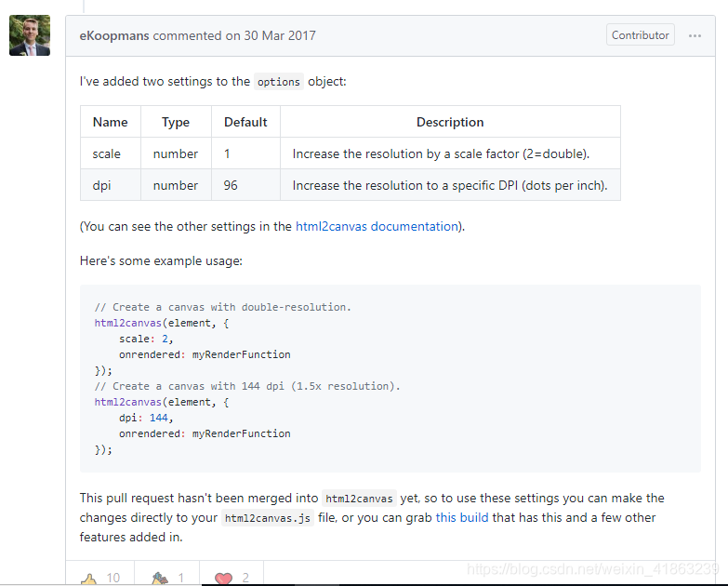Click the 'Name' column header
728x586 pixels.
(111, 122)
